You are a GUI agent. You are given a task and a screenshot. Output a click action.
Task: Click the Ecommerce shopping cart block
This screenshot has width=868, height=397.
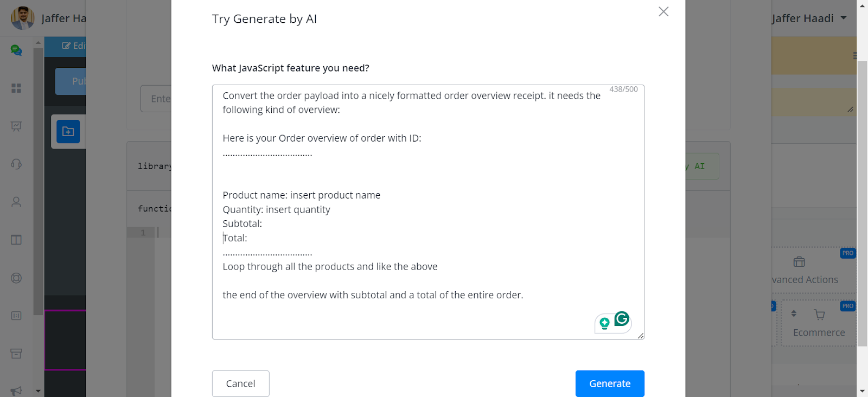819,323
